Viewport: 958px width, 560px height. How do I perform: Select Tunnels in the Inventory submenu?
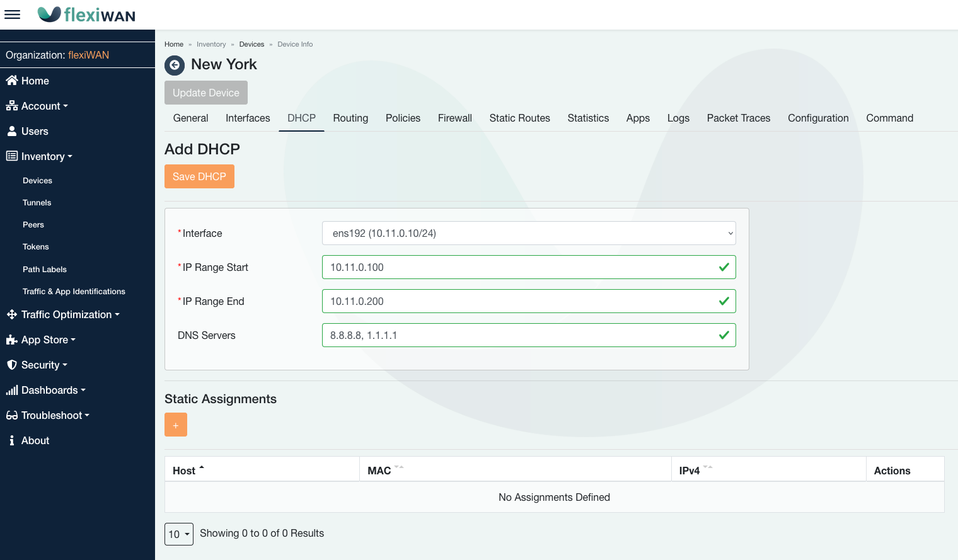[x=37, y=203]
